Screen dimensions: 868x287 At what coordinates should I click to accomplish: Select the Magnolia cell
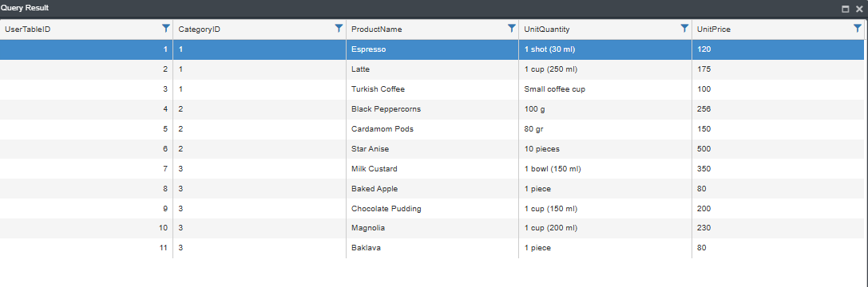tap(432, 228)
